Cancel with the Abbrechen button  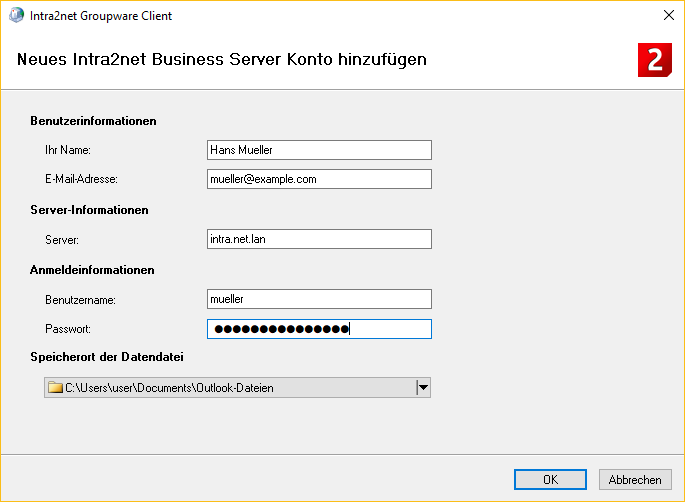click(x=635, y=480)
